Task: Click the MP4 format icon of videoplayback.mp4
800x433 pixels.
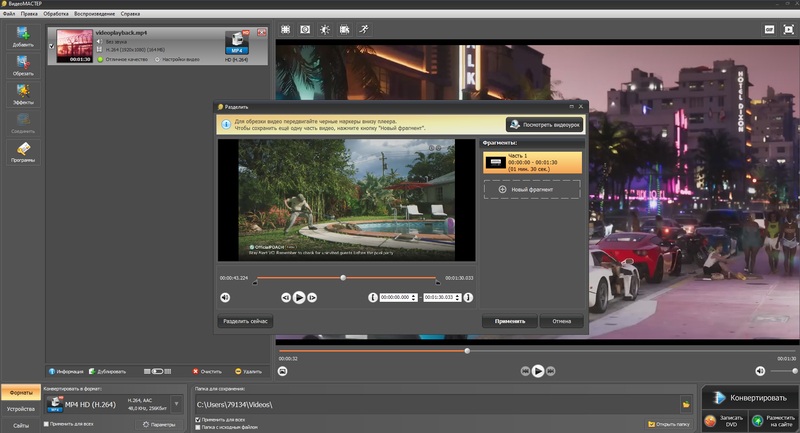Action: pos(237,43)
